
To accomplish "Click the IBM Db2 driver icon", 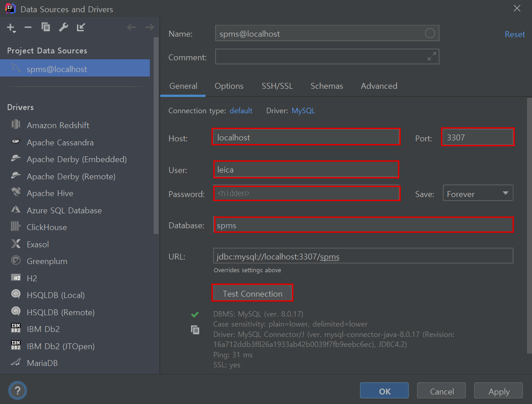I will point(15,328).
